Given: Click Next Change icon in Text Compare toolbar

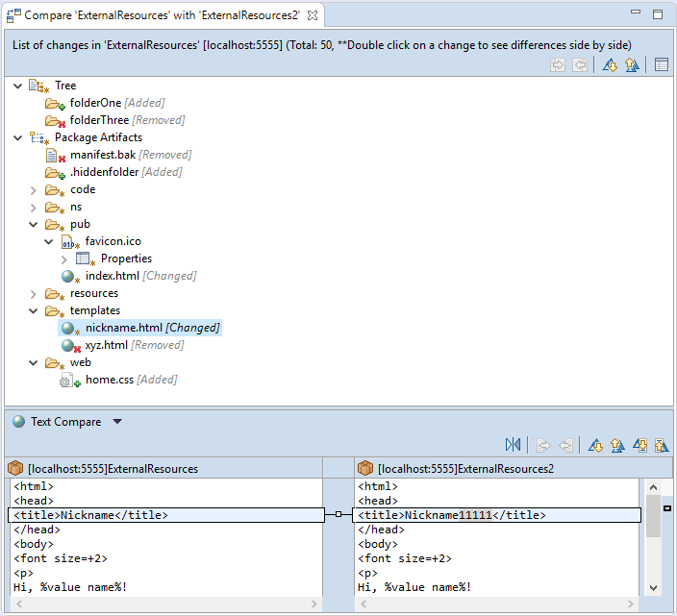Looking at the screenshot, I should pos(639,445).
